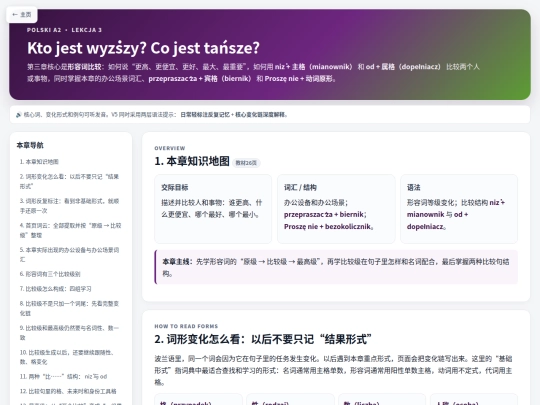Open nav item 7 比较级怎么构成
Viewport: 540px width, 405px height.
pos(55,289)
